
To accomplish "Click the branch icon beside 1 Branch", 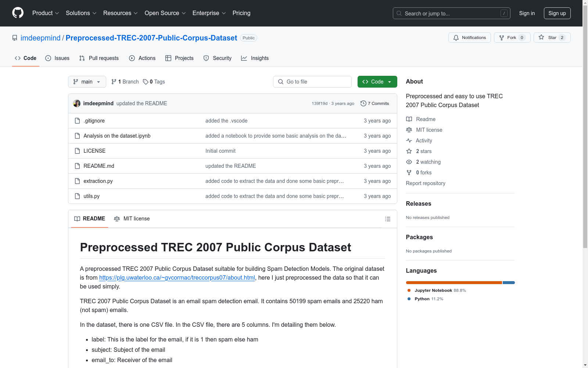I will click(114, 82).
